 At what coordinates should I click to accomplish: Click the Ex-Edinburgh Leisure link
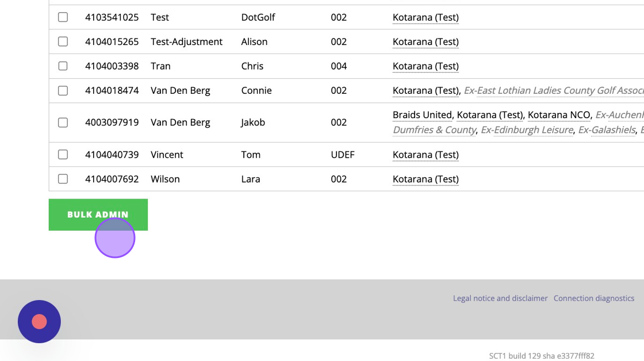527,130
